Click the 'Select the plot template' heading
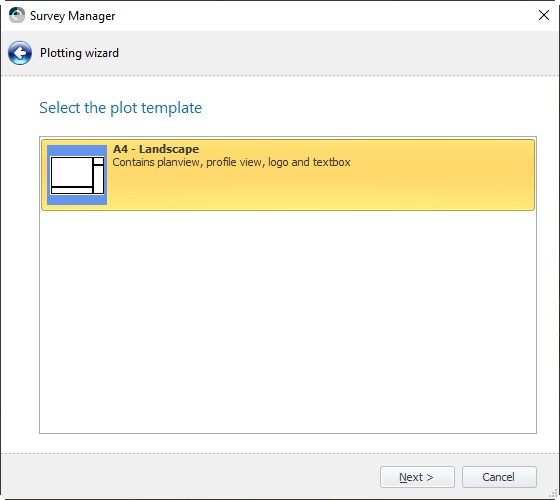The image size is (560, 500). tap(120, 108)
